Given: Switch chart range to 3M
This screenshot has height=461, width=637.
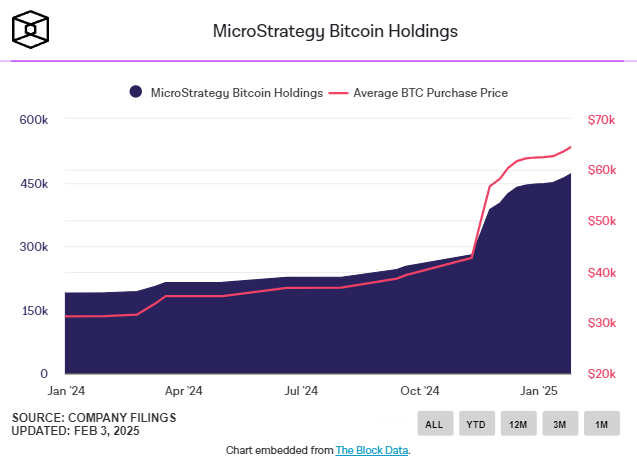Looking at the screenshot, I should [560, 424].
